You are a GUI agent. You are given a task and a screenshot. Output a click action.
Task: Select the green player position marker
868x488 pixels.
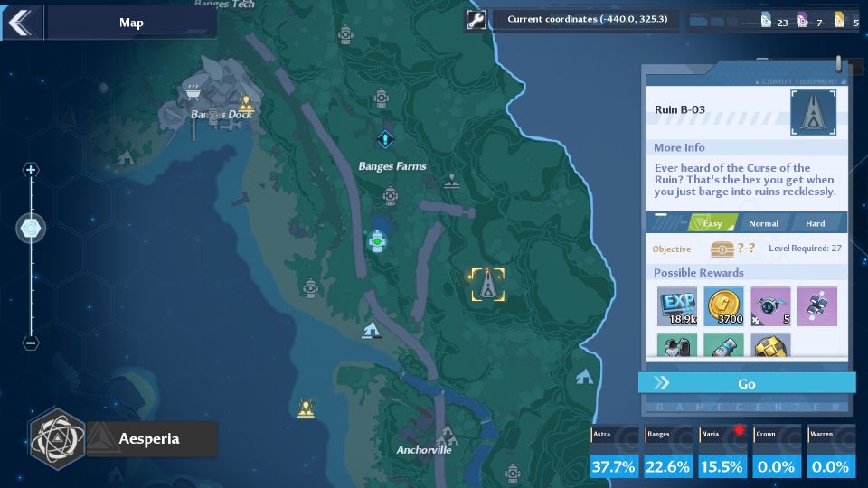[378, 242]
